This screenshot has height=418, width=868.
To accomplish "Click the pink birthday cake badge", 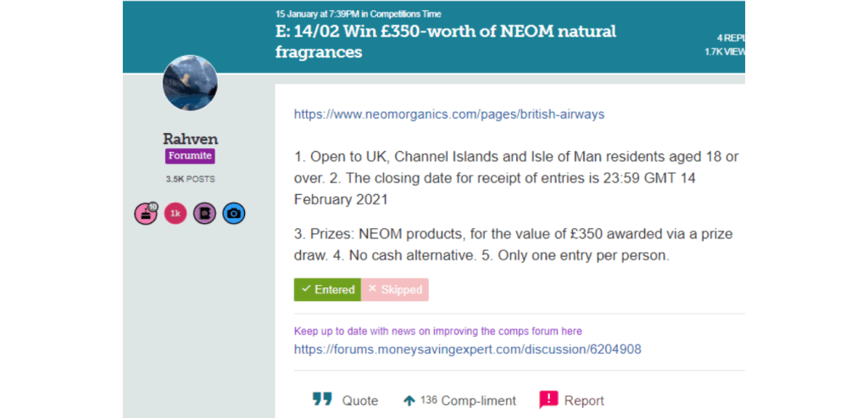I will pyautogui.click(x=146, y=214).
